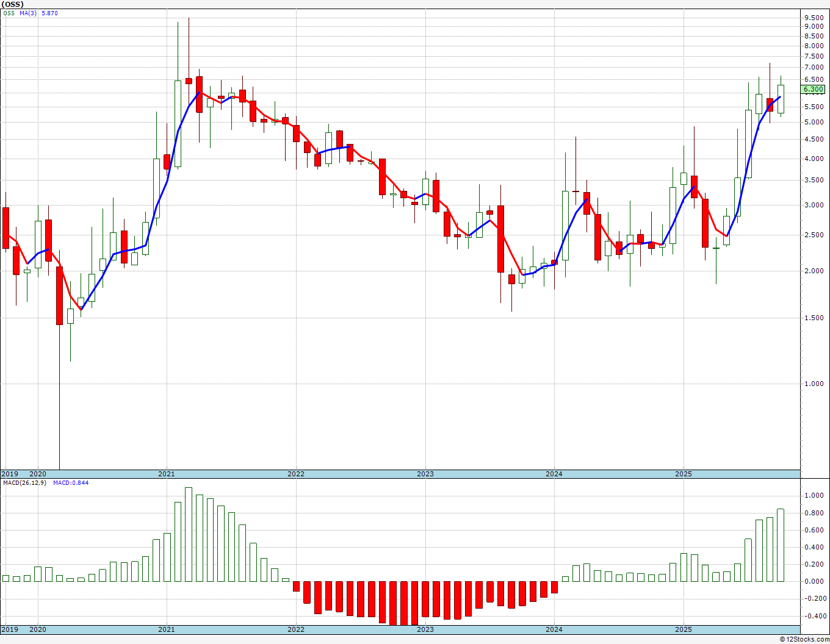Click the MACD(26,12,9) indicator label
The height and width of the screenshot is (644, 830).
click(x=24, y=483)
